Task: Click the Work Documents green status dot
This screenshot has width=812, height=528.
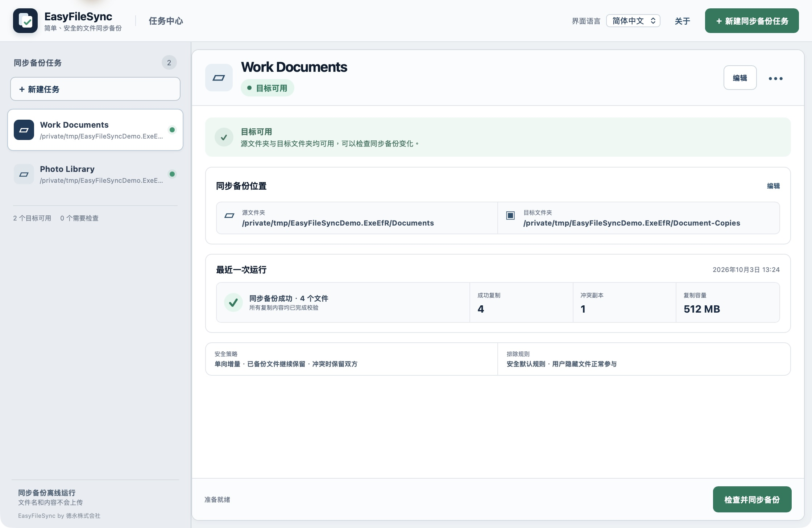Action: coord(172,130)
